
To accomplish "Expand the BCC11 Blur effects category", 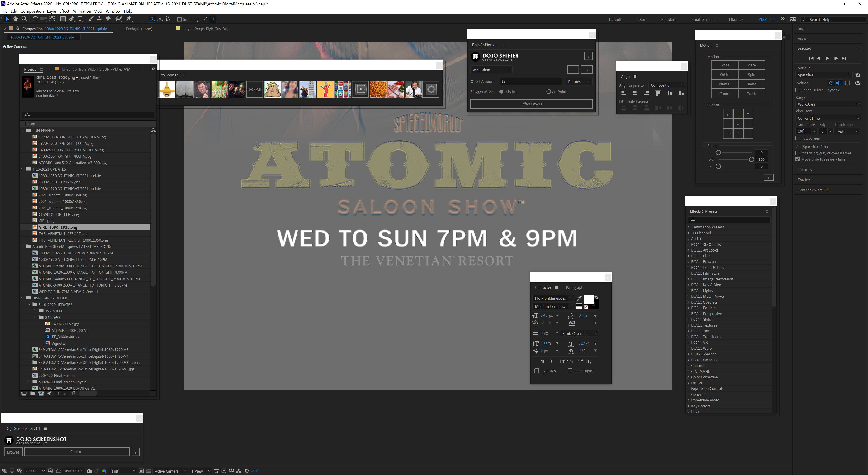I will (688, 256).
